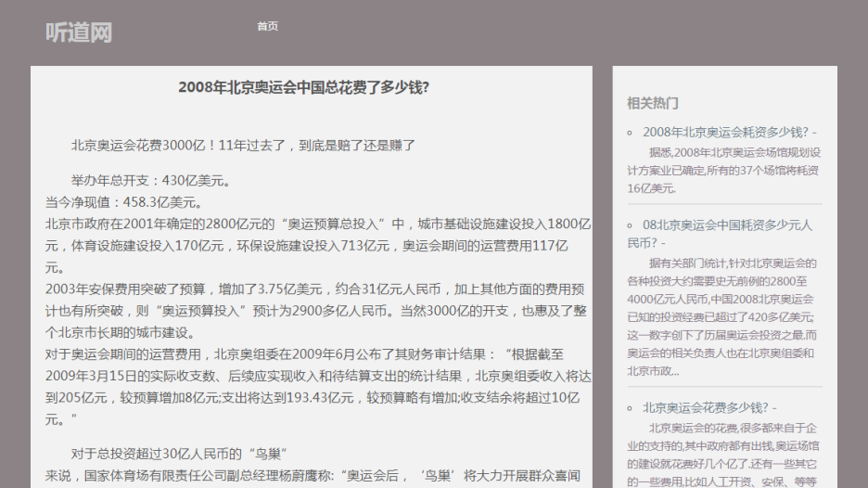Click the text 当今净现值：458.3亿美元。
Viewport: 868px width, 488px height.
click(x=124, y=202)
